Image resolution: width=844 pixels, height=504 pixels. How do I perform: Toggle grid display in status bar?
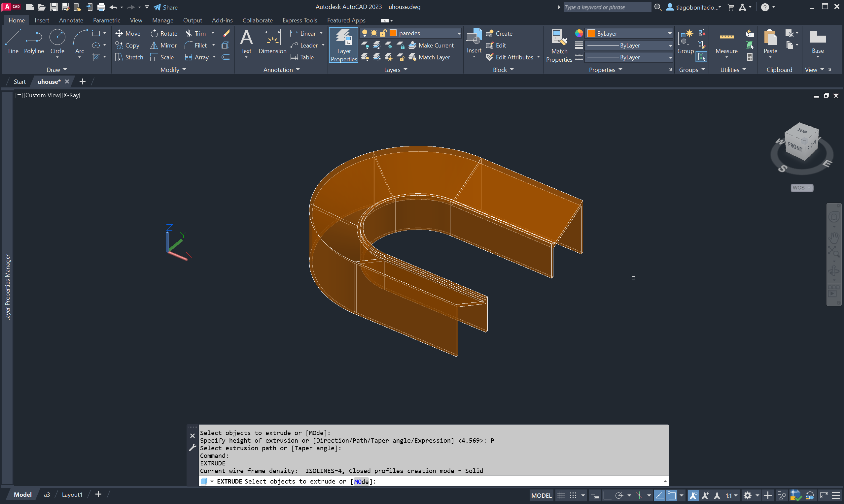tap(561, 495)
